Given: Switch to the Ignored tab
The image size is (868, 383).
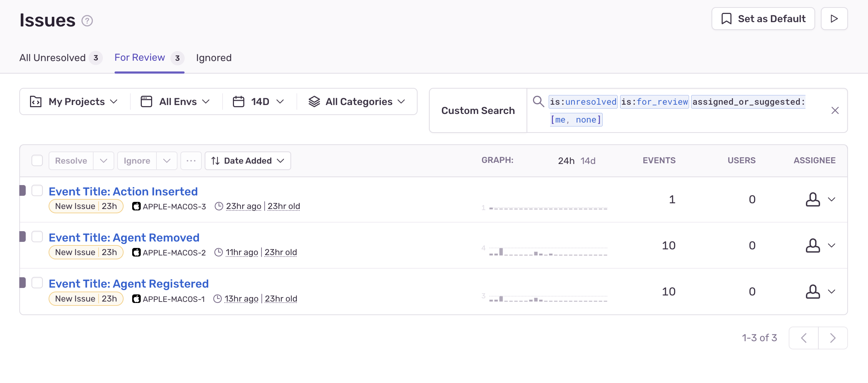Looking at the screenshot, I should pos(214,58).
